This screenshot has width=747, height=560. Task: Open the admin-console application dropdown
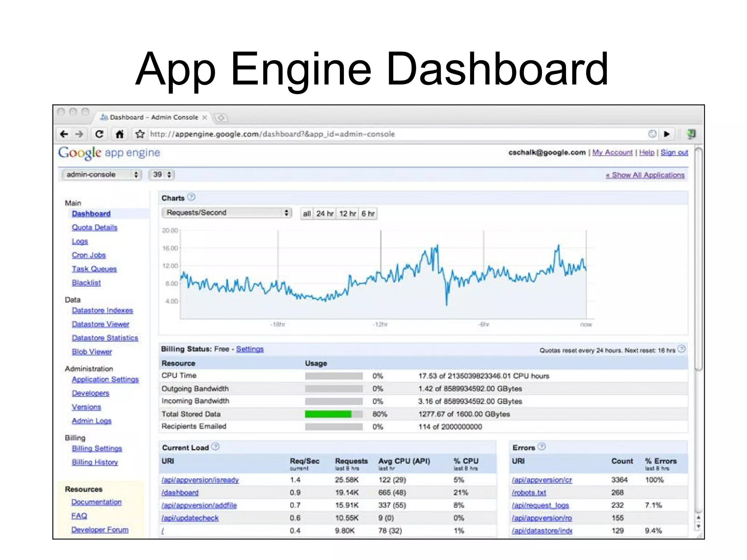point(101,175)
